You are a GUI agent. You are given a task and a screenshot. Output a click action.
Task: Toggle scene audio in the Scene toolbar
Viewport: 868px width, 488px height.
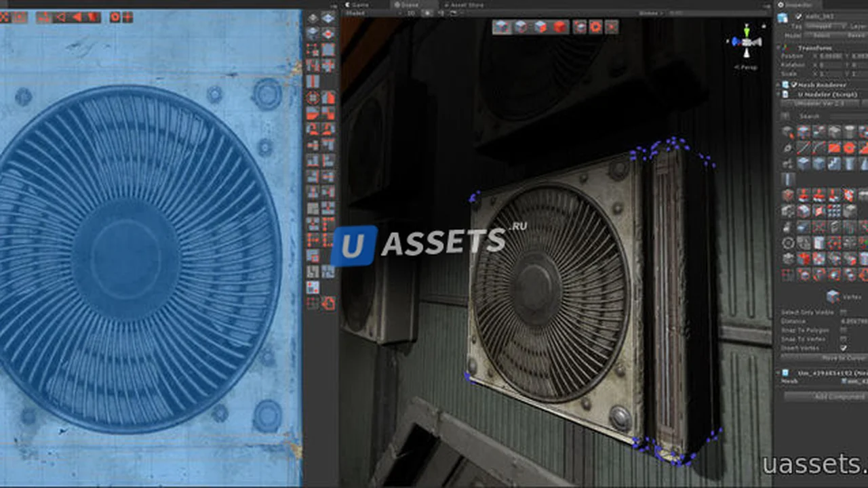(440, 13)
